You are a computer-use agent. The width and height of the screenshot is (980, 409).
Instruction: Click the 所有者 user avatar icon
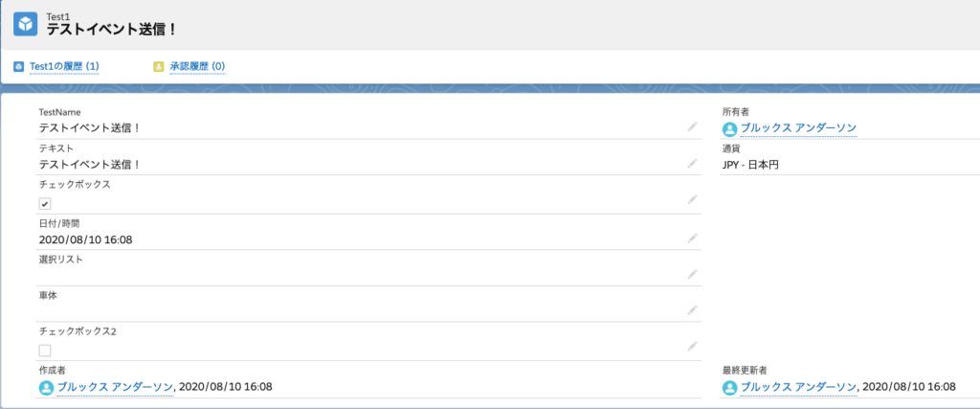pos(730,129)
